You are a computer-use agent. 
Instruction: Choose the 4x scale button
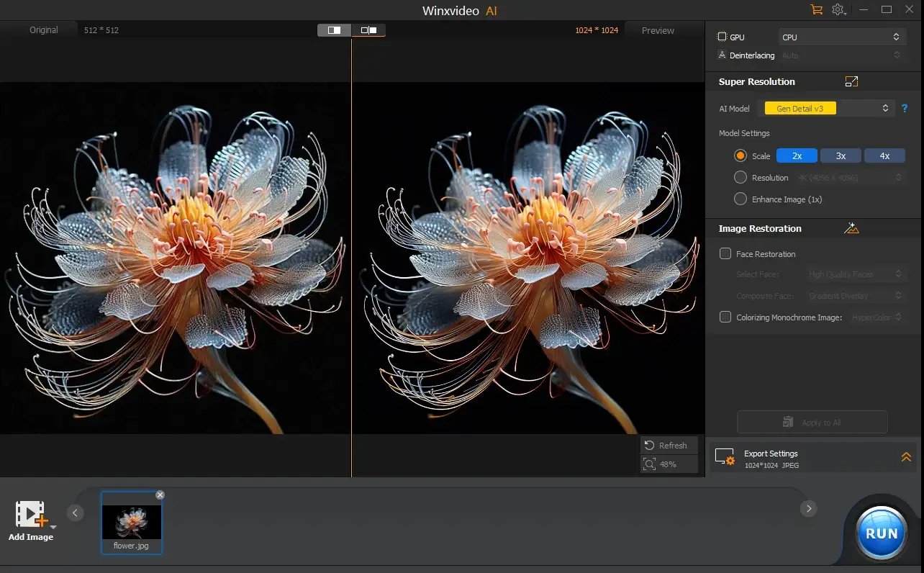tap(884, 155)
